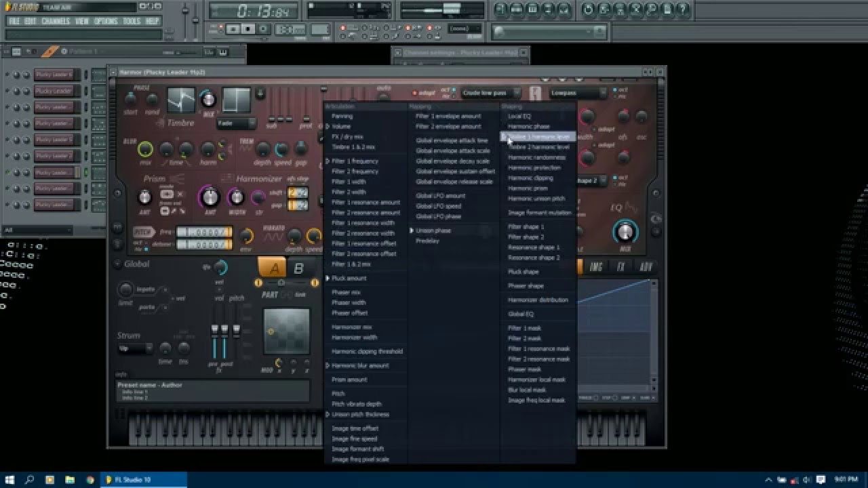Click the record button in the transport bar

(x=264, y=29)
